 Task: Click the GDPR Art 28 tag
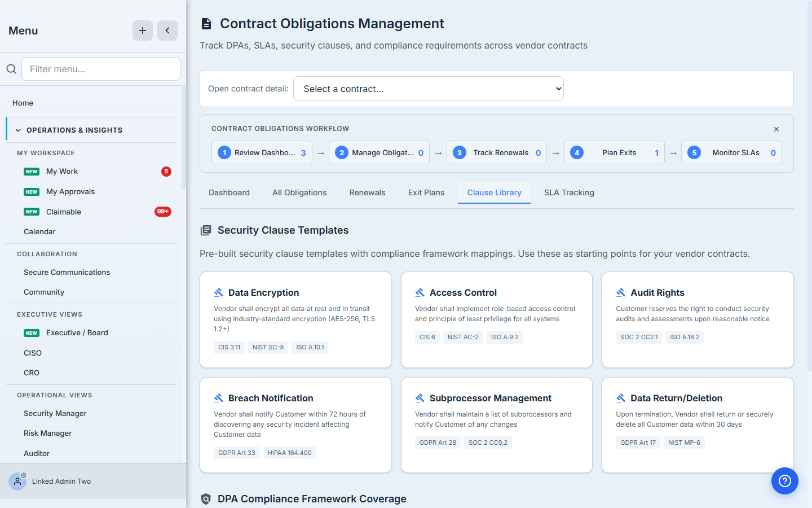[438, 443]
